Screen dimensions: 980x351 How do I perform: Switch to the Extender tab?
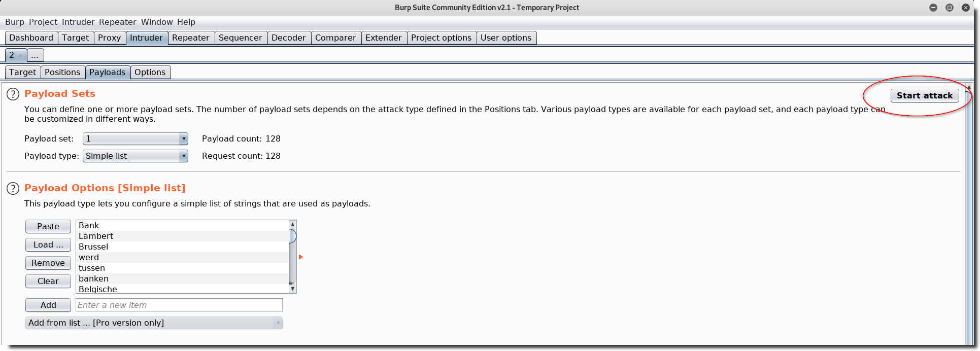coord(384,38)
